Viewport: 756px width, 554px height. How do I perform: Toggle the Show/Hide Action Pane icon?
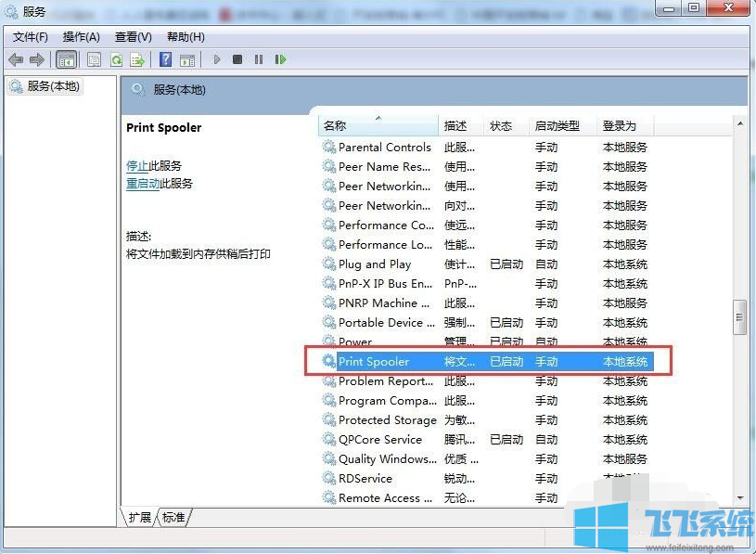point(188,58)
